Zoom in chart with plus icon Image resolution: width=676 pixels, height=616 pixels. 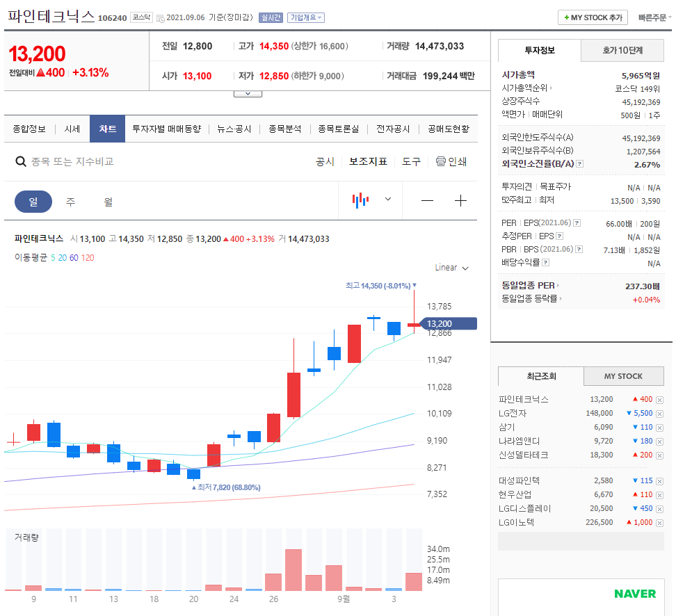[460, 200]
